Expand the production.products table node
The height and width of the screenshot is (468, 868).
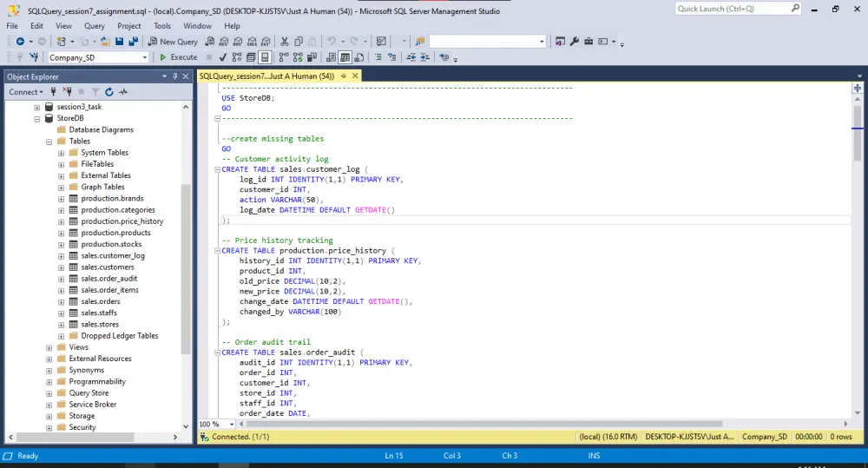(x=61, y=234)
